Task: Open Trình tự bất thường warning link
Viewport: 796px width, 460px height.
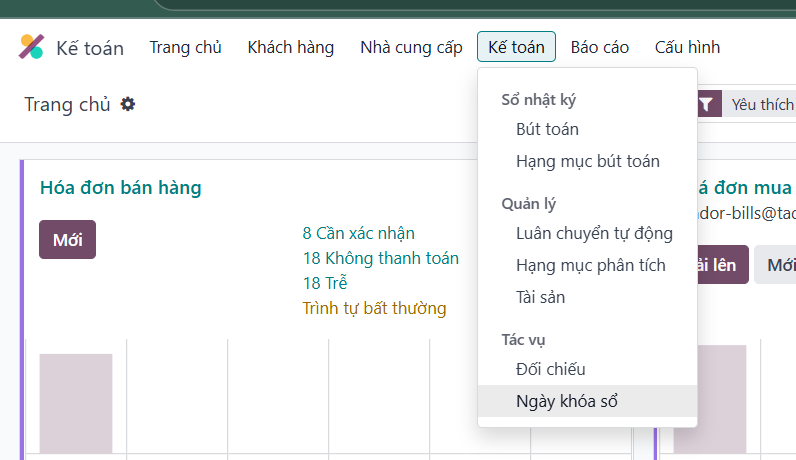Action: [374, 308]
